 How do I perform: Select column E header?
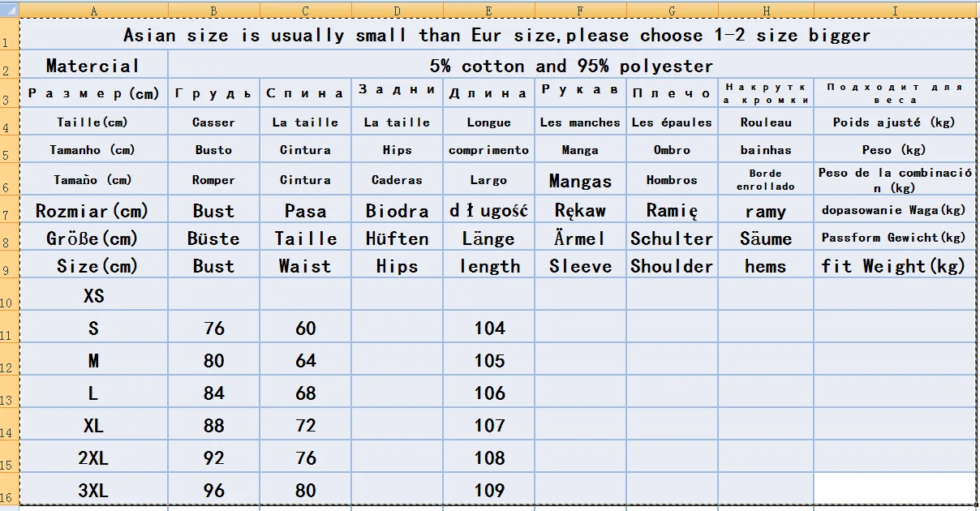click(488, 11)
